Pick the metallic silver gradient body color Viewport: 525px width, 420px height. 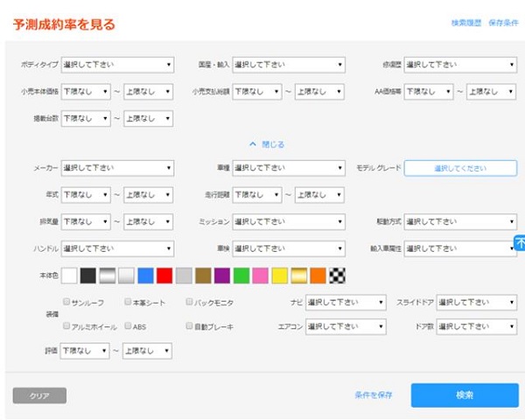pos(108,276)
